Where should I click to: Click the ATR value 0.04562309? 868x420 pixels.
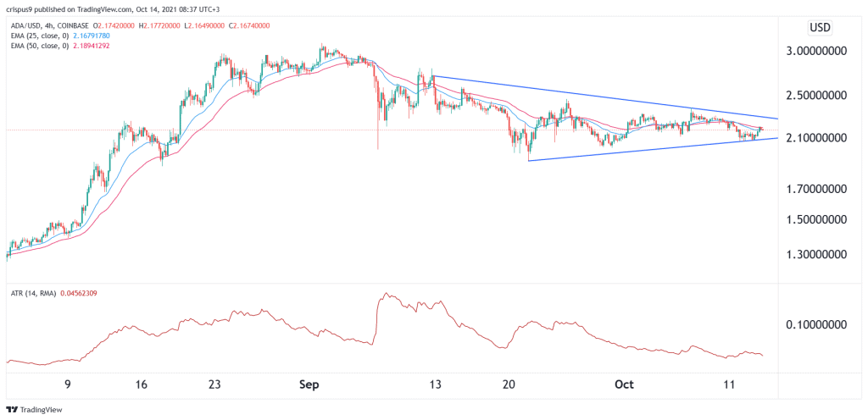point(78,294)
